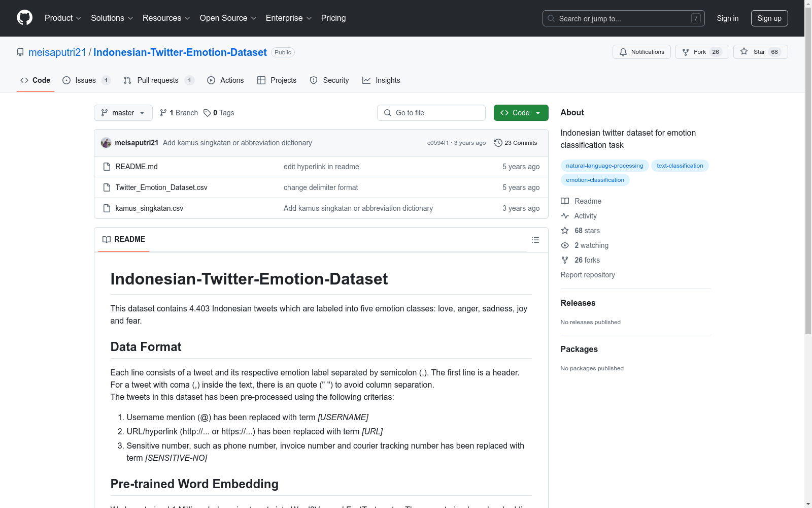Viewport: 812px width, 508px height.
Task: Click the tag icon beside 0 Tags
Action: [207, 113]
